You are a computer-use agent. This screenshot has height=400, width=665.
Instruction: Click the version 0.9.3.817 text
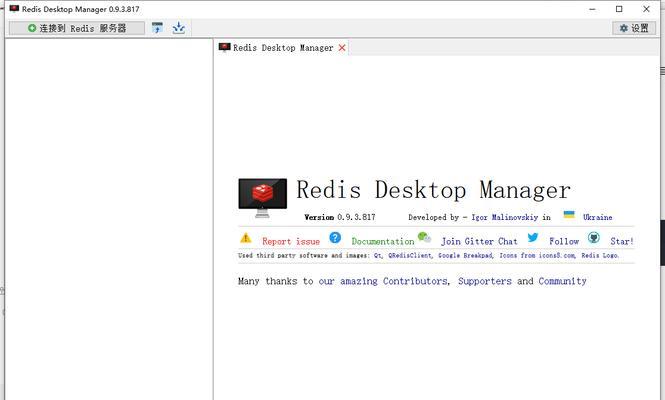pyautogui.click(x=340, y=217)
